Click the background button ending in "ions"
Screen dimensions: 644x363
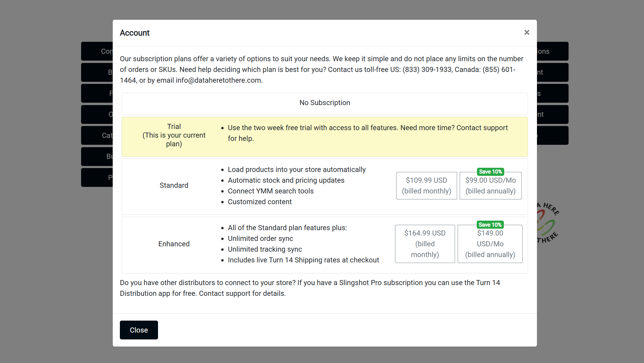click(x=552, y=51)
